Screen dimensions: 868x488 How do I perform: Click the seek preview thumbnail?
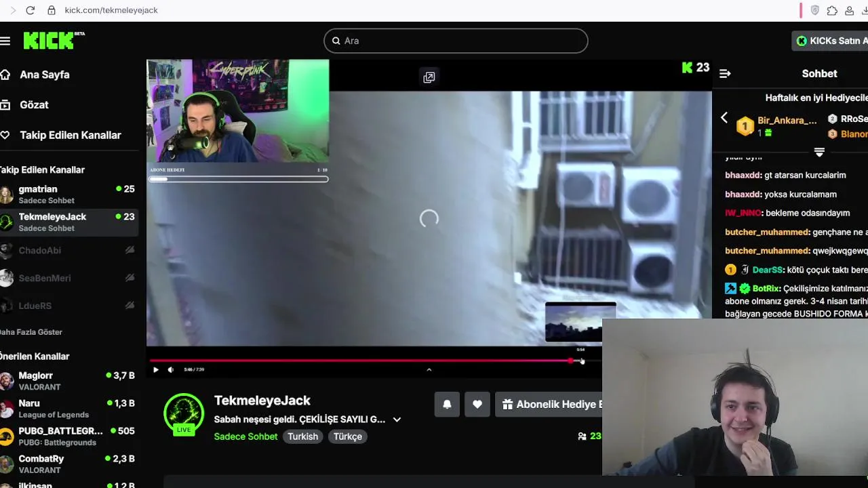click(580, 323)
